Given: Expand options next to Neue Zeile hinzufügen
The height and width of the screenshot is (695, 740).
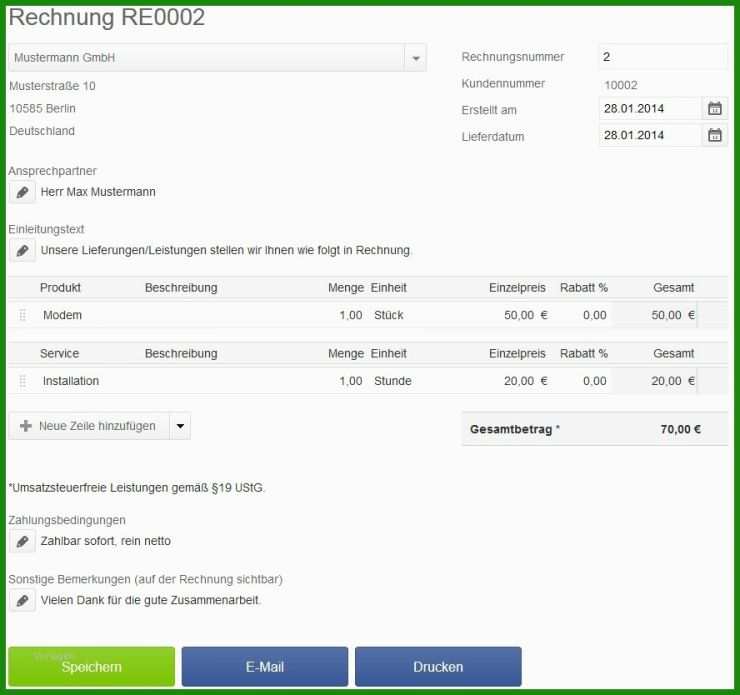Looking at the screenshot, I should [180, 426].
